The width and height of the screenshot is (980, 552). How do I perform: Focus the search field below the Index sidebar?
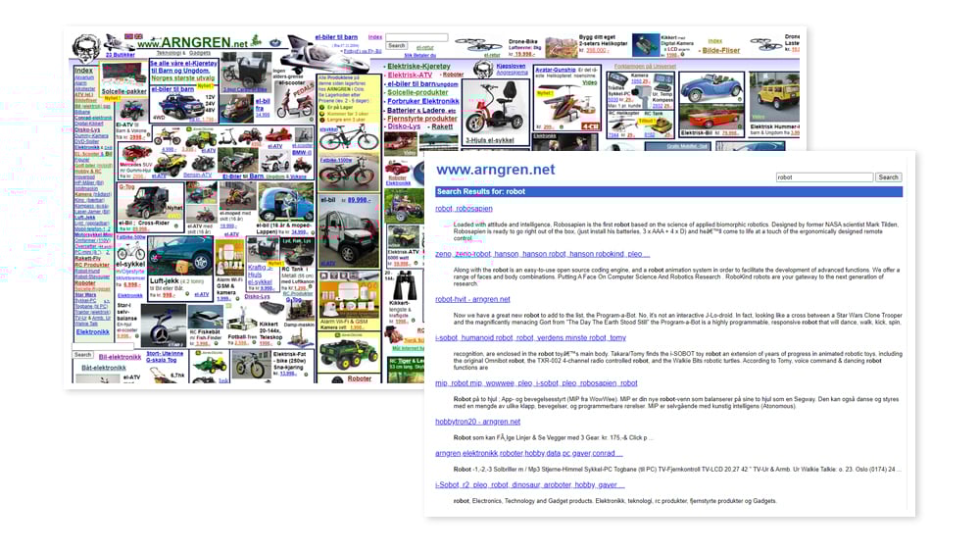point(103,345)
